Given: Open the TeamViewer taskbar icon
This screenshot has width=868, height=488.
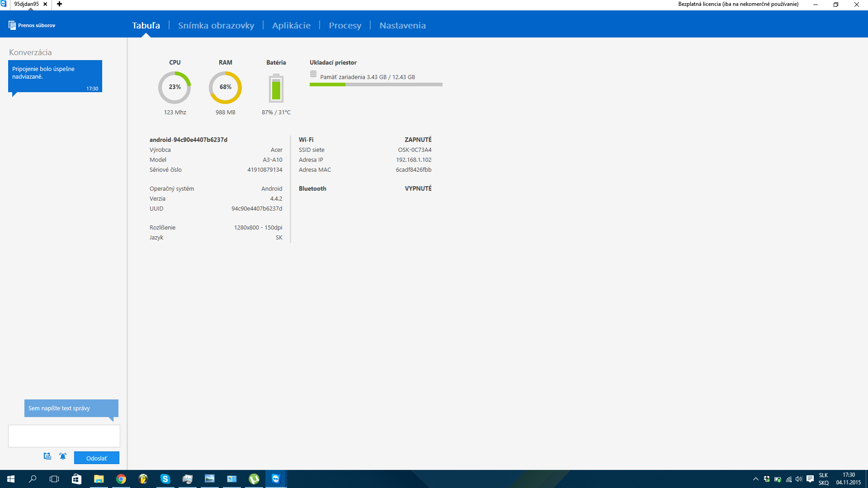Looking at the screenshot, I should click(x=276, y=479).
